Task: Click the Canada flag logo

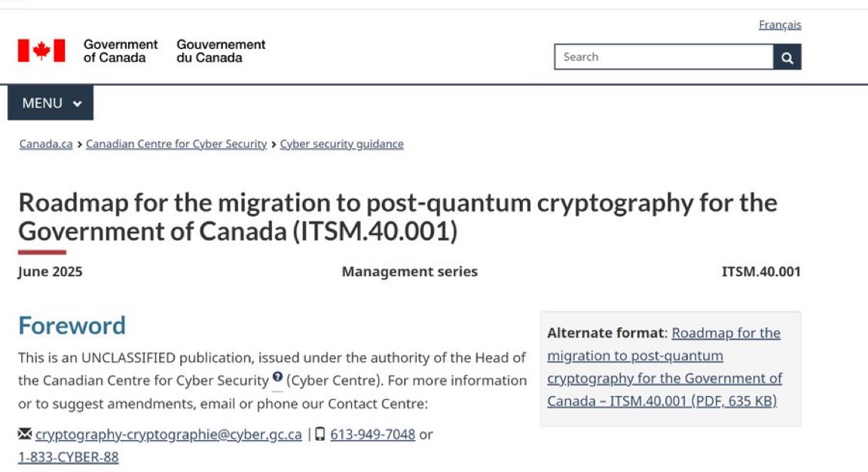Action: pyautogui.click(x=41, y=50)
